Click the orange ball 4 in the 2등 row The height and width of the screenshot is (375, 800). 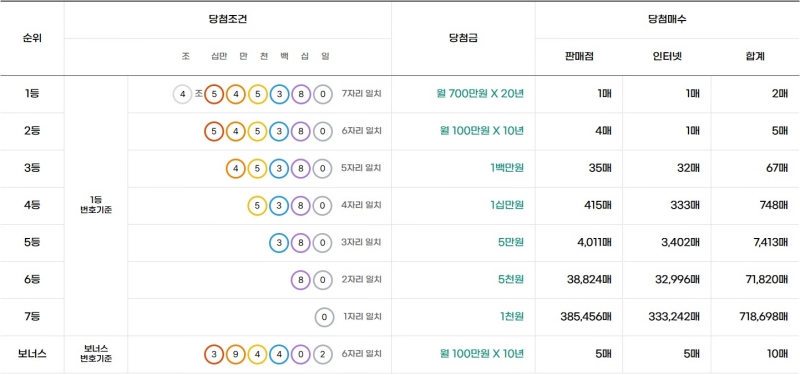(x=236, y=131)
